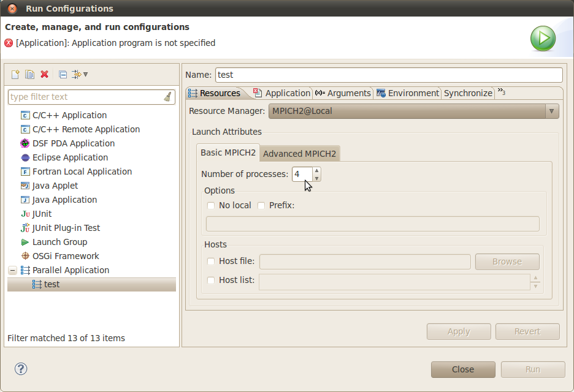Close the Run Configurations dialog window

click(x=12, y=9)
